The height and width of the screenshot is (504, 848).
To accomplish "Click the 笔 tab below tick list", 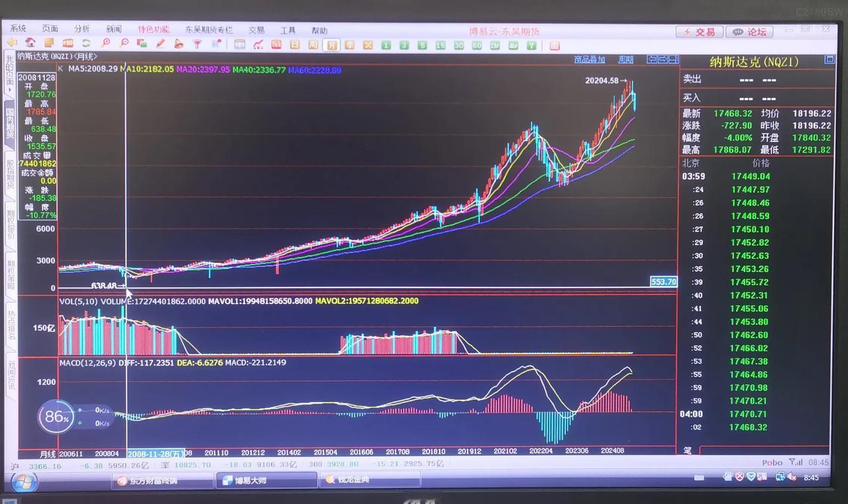I will click(x=688, y=450).
